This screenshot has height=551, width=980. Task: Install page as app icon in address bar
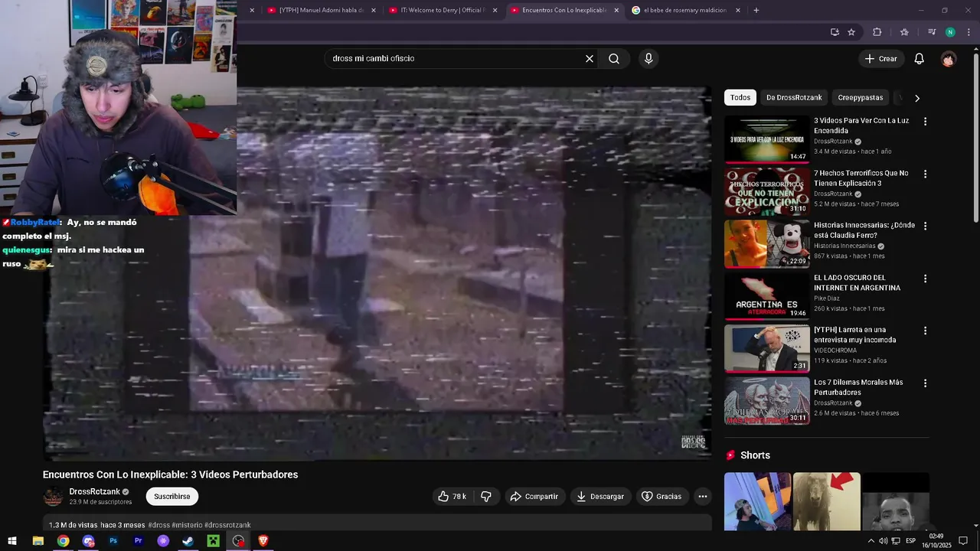click(x=835, y=32)
